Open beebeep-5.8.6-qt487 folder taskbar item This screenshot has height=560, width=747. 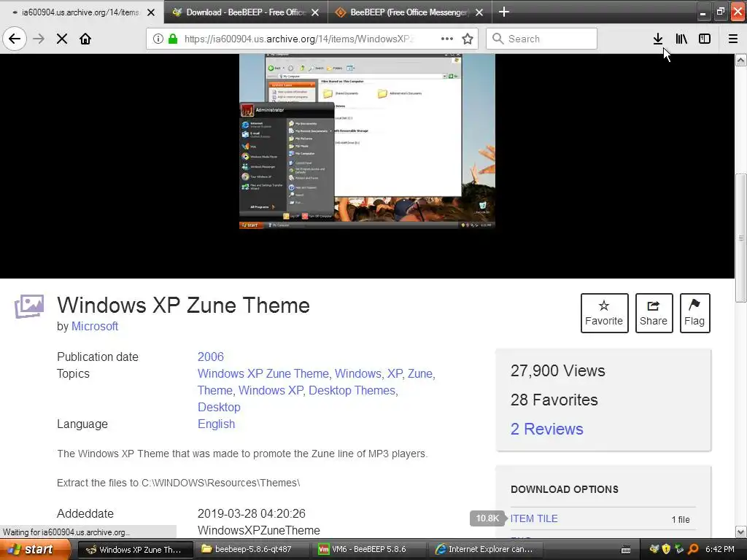click(x=252, y=549)
